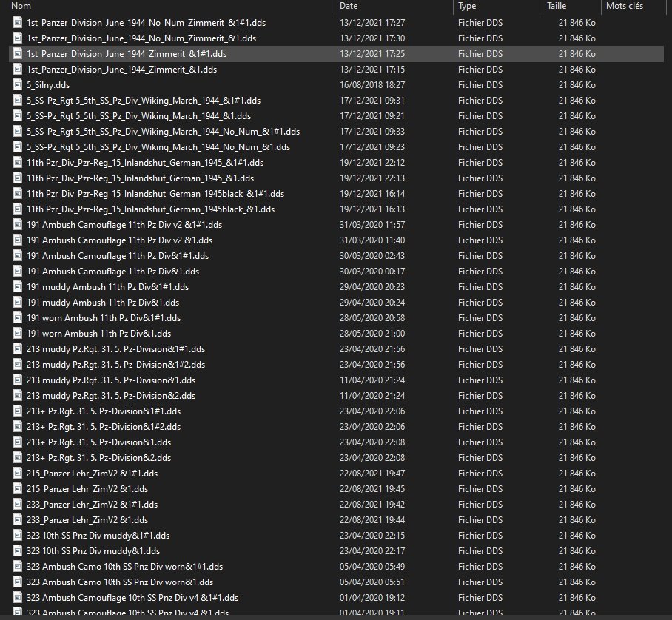Select file name 213 muddy Pz.Rgt. 31. 5. Pz-Division&2.dds
The width and height of the screenshot is (672, 620).
pyautogui.click(x=111, y=396)
